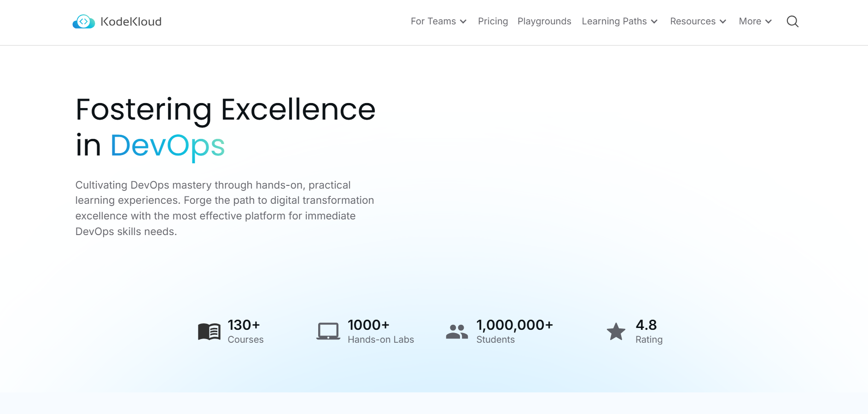Open the More dropdown menu
The height and width of the screenshot is (414, 868).
coord(754,21)
